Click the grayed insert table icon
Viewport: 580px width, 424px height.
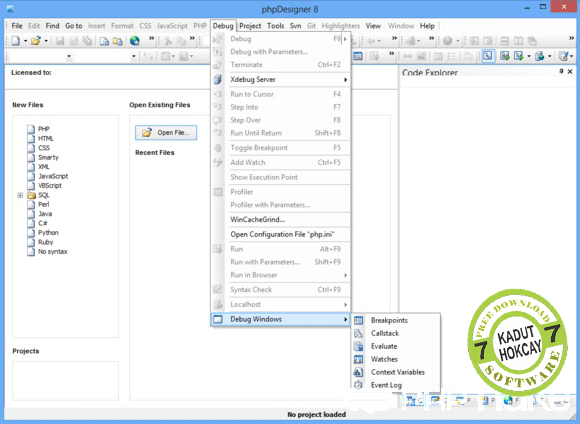coord(438,56)
